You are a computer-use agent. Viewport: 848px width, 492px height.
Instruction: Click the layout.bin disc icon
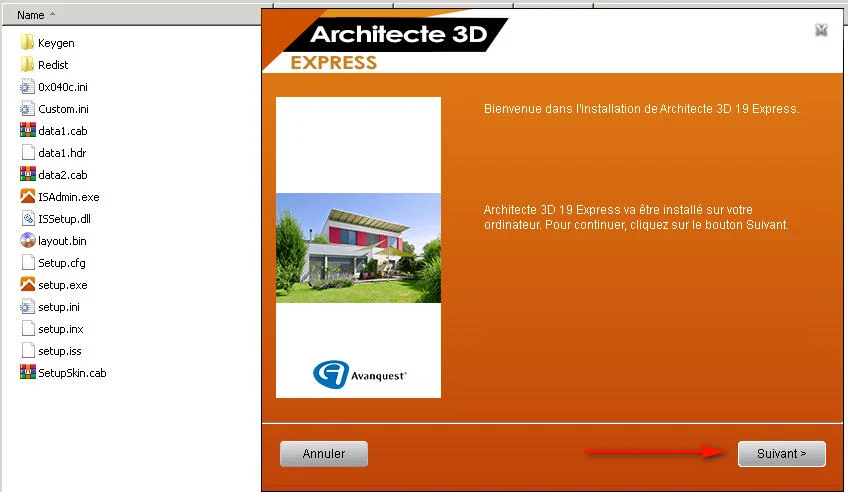coord(28,241)
